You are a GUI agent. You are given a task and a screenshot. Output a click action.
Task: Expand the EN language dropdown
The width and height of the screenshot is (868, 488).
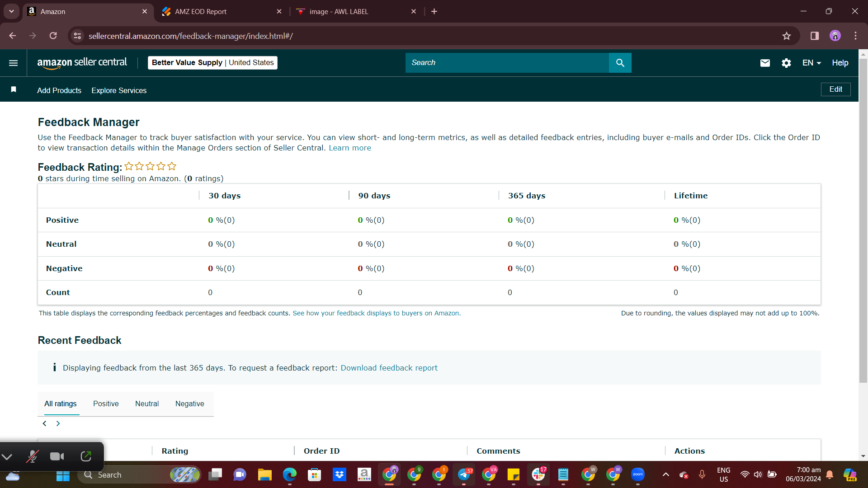click(811, 63)
